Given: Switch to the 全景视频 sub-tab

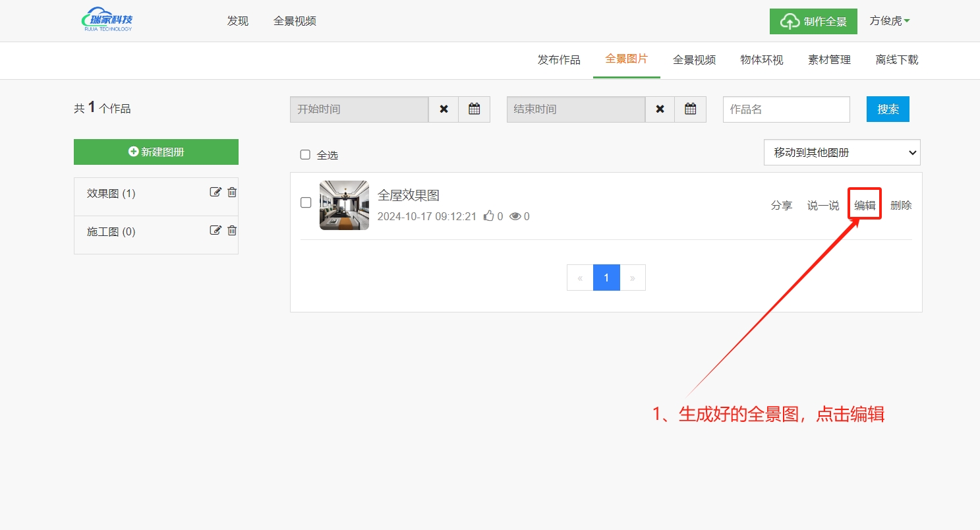Looking at the screenshot, I should 694,60.
